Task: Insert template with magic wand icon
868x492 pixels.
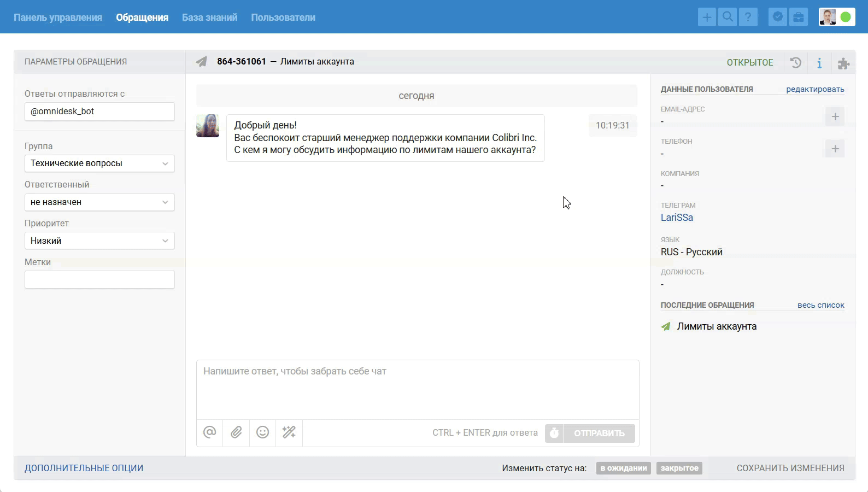Action: (x=289, y=432)
